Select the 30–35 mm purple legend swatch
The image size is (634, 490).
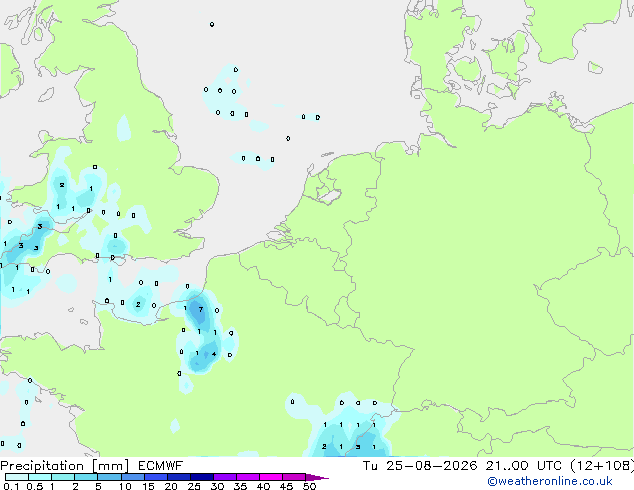click(x=224, y=477)
